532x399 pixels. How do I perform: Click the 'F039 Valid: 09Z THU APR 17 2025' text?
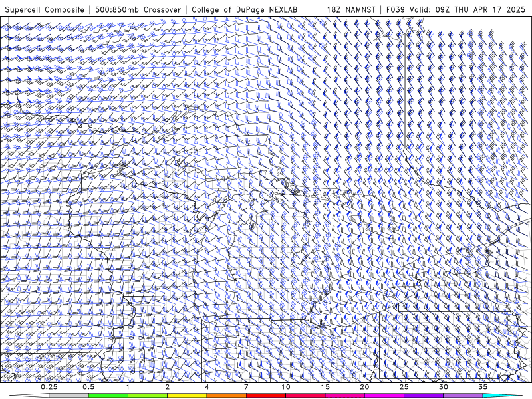click(456, 9)
